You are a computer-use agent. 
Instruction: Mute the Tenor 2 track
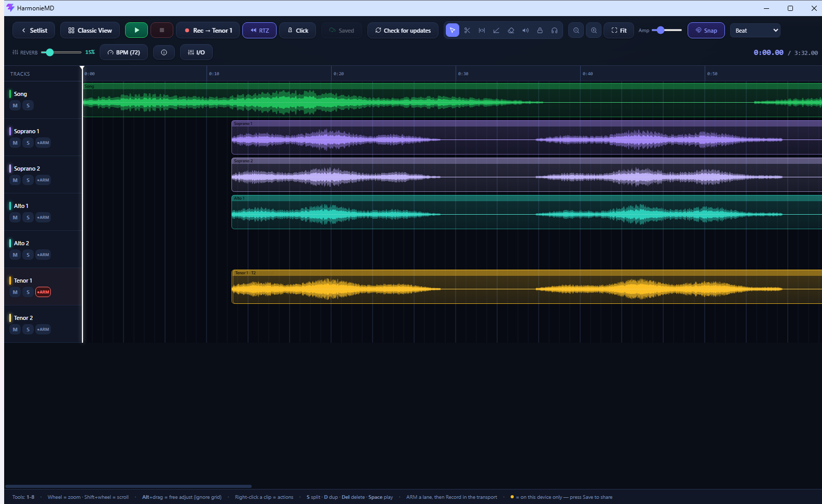pos(15,329)
